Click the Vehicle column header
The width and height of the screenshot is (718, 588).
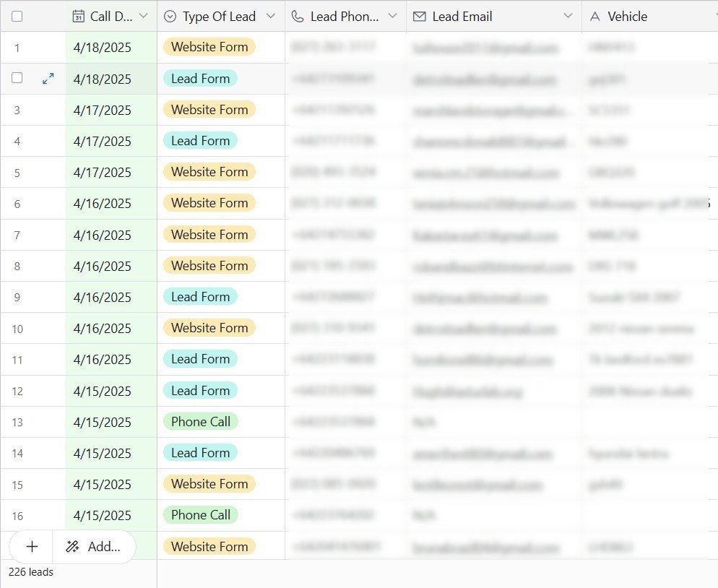coord(627,16)
